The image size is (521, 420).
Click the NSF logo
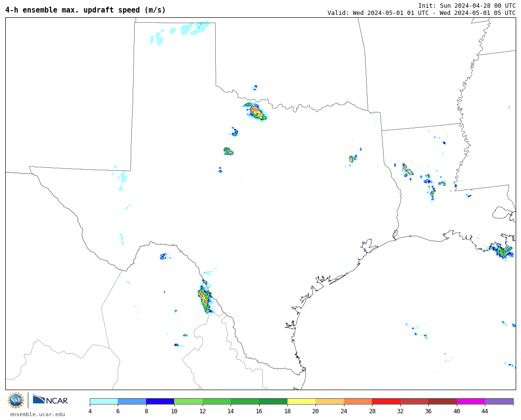(x=16, y=400)
